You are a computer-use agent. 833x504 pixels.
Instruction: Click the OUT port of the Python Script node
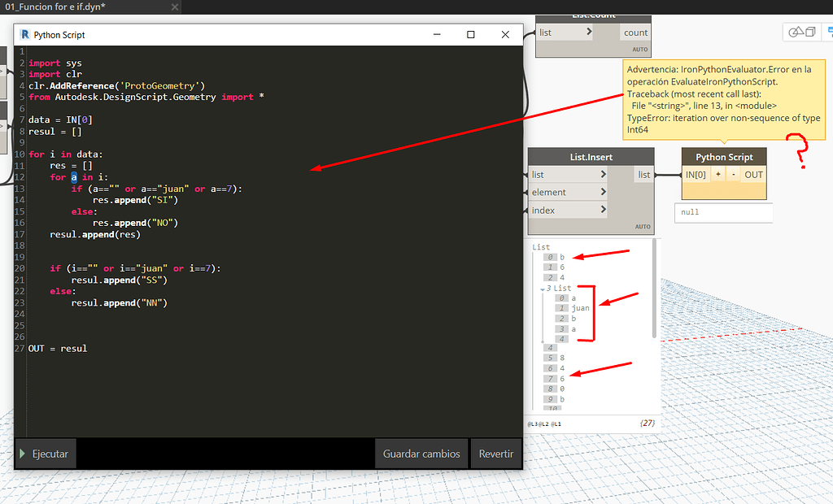(754, 174)
